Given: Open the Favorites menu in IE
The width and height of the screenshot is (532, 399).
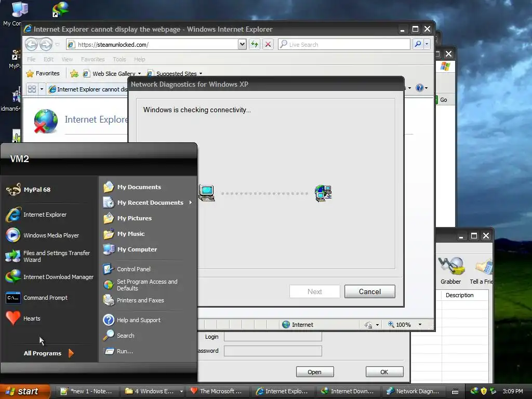Looking at the screenshot, I should pos(92,59).
